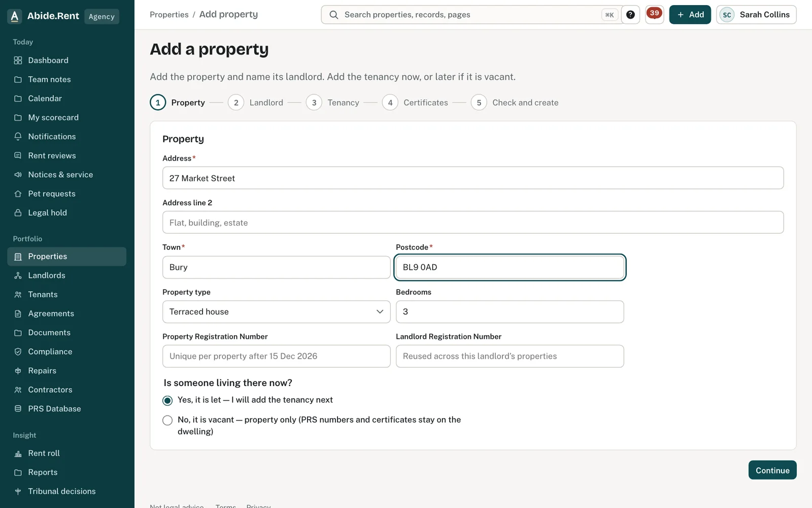Viewport: 812px width, 508px height.
Task: Open the 39 notifications badge
Action: pyautogui.click(x=655, y=14)
